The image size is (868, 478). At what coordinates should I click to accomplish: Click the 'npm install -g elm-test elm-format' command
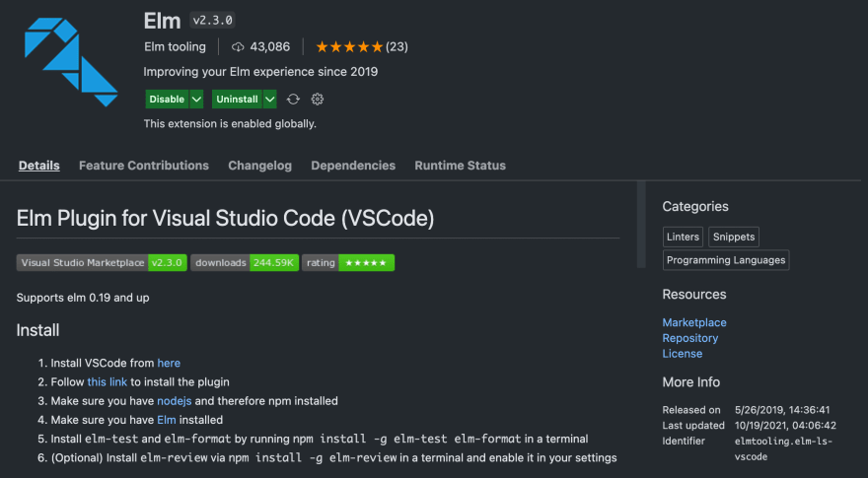point(406,440)
